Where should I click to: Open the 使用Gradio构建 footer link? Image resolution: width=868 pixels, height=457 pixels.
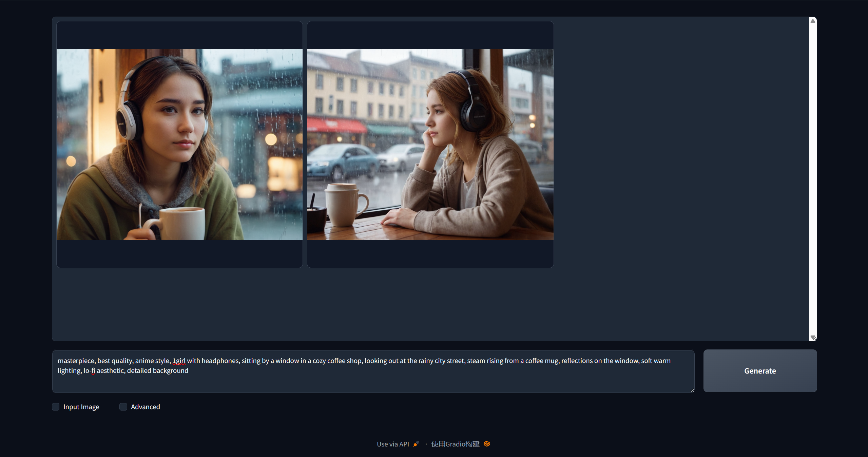click(x=455, y=444)
